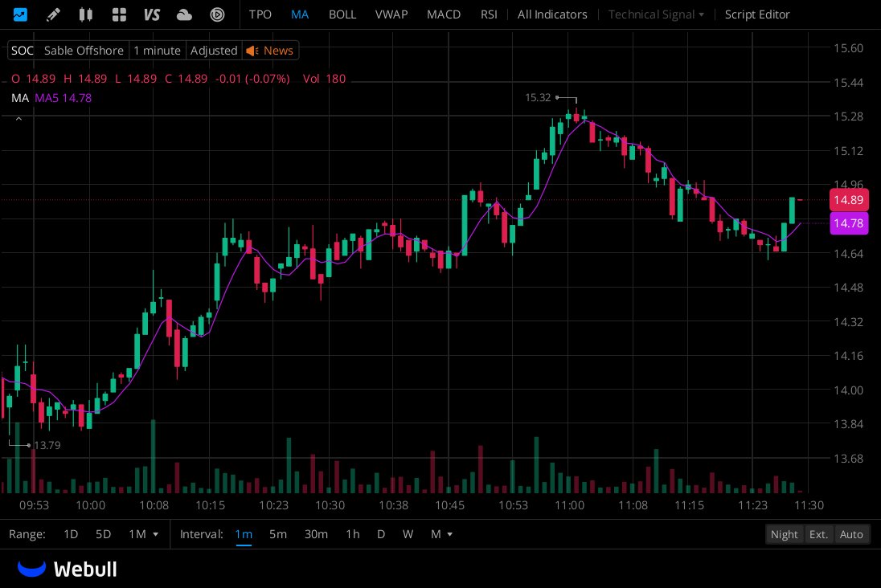881x588 pixels.
Task: Expand the 1M range dropdown
Action: pyautogui.click(x=143, y=534)
